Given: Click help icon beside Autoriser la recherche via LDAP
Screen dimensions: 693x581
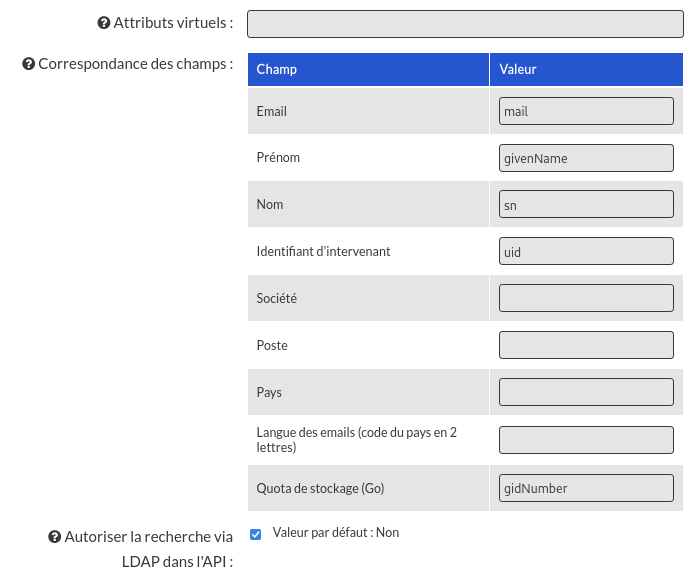Looking at the screenshot, I should point(54,536).
